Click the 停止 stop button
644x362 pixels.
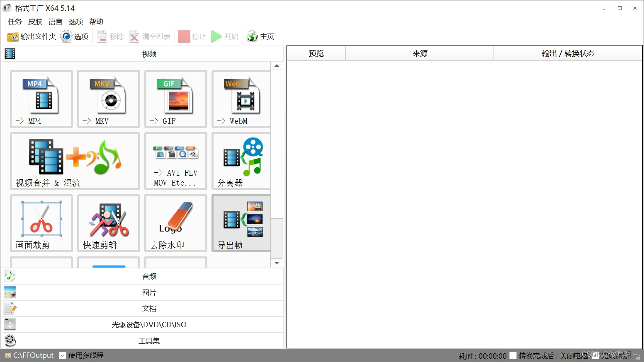(192, 36)
